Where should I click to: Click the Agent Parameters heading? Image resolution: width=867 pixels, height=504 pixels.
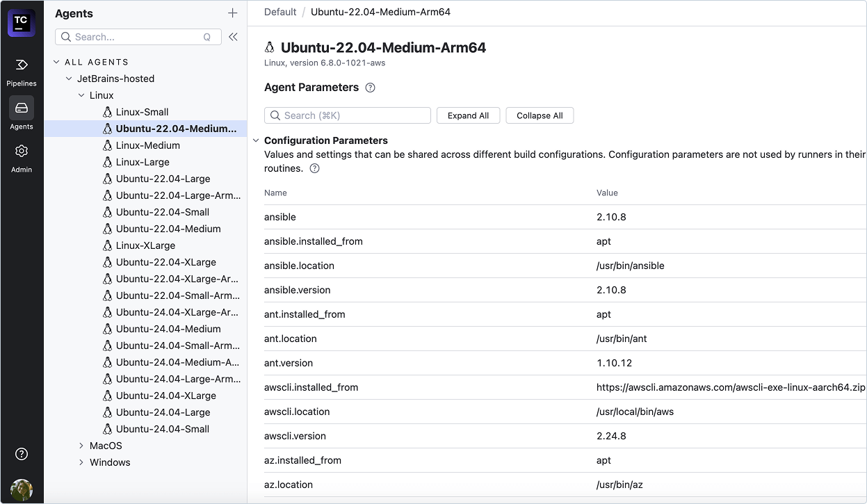pyautogui.click(x=311, y=88)
